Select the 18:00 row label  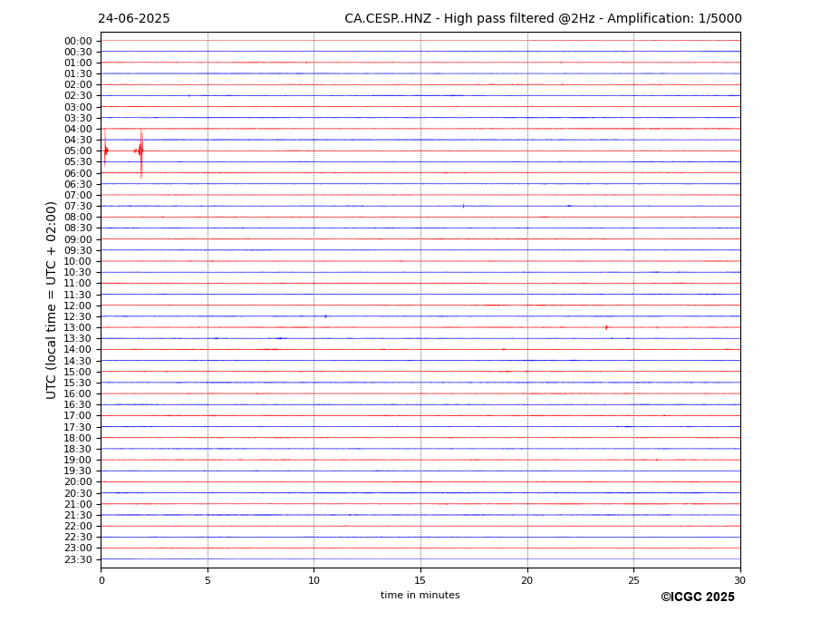pyautogui.click(x=78, y=439)
